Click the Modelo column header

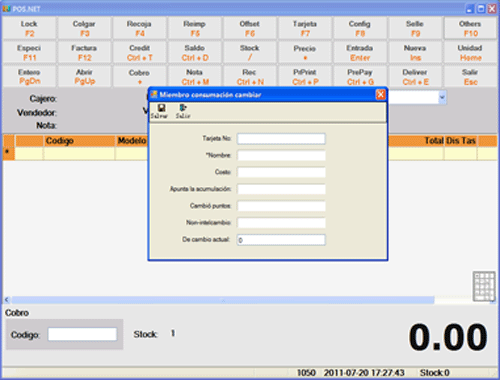click(132, 141)
